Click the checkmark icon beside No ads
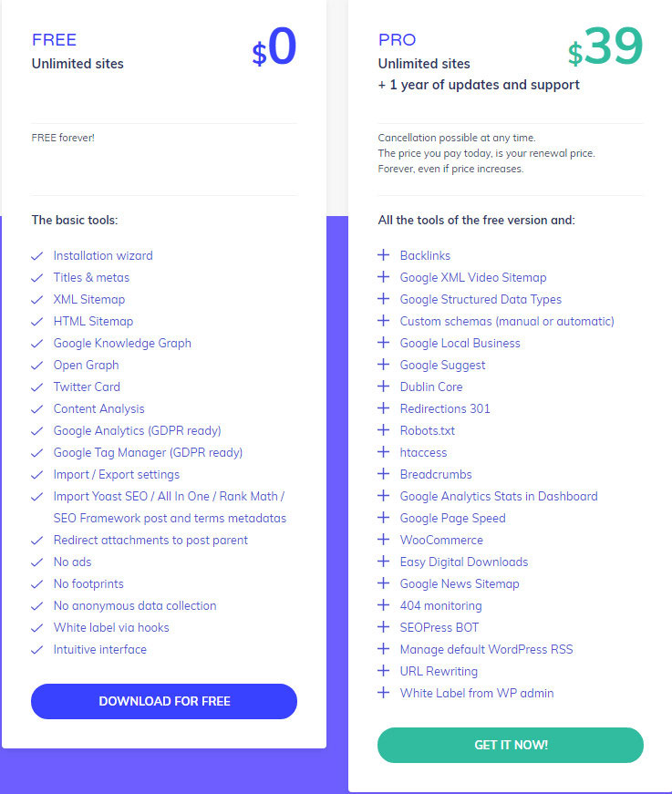672x794 pixels. pos(37,562)
